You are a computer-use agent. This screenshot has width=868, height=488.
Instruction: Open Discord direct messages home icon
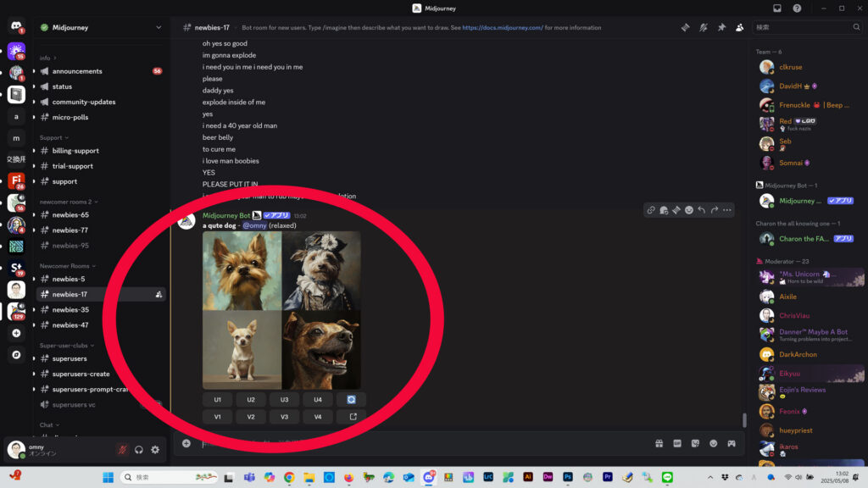click(x=16, y=26)
